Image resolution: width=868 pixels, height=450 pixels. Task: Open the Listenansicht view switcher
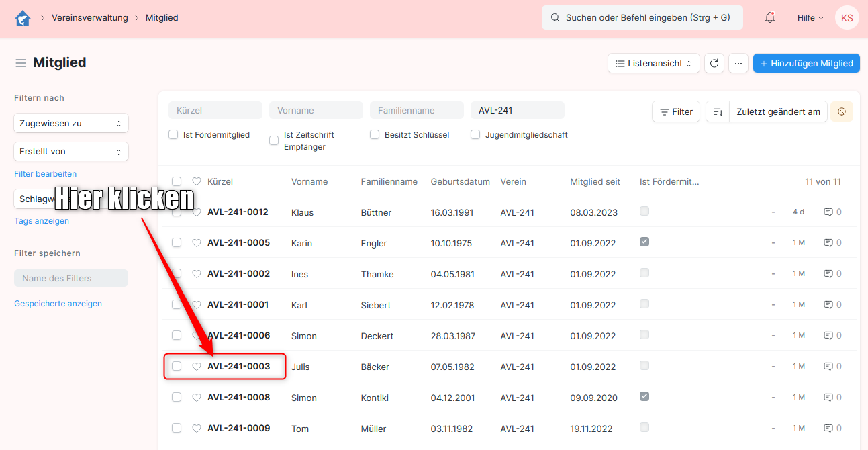click(653, 63)
